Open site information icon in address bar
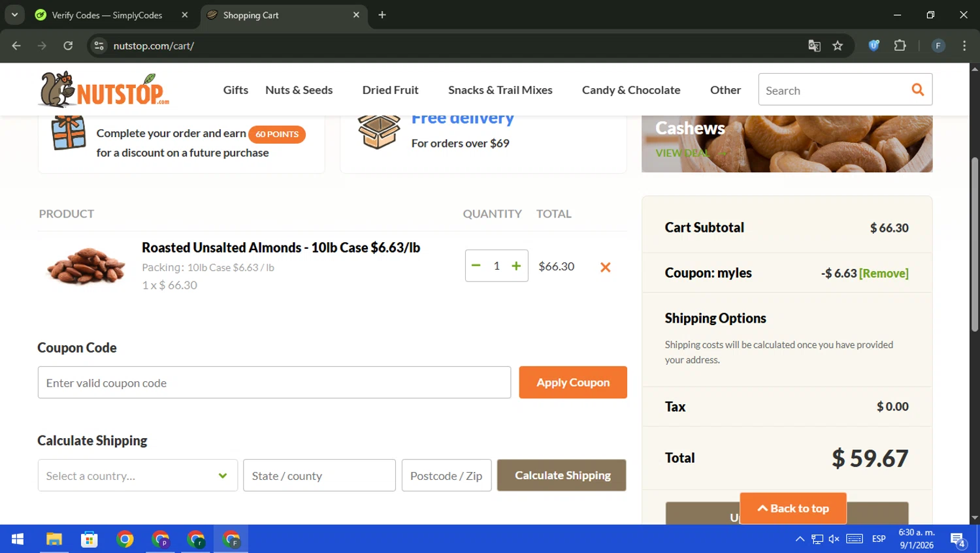This screenshot has height=553, width=980. (x=99, y=46)
